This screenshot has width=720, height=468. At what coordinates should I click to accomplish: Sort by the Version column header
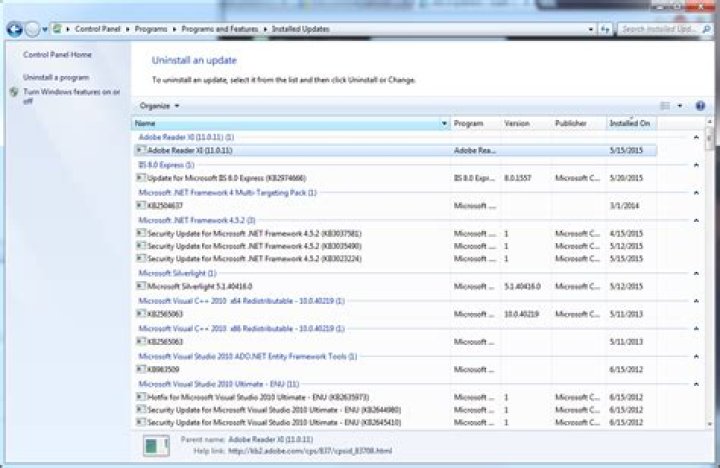click(526, 123)
